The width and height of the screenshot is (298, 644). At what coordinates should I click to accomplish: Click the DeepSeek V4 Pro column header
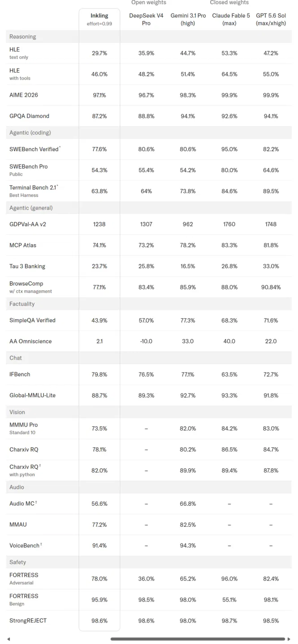[x=146, y=19]
